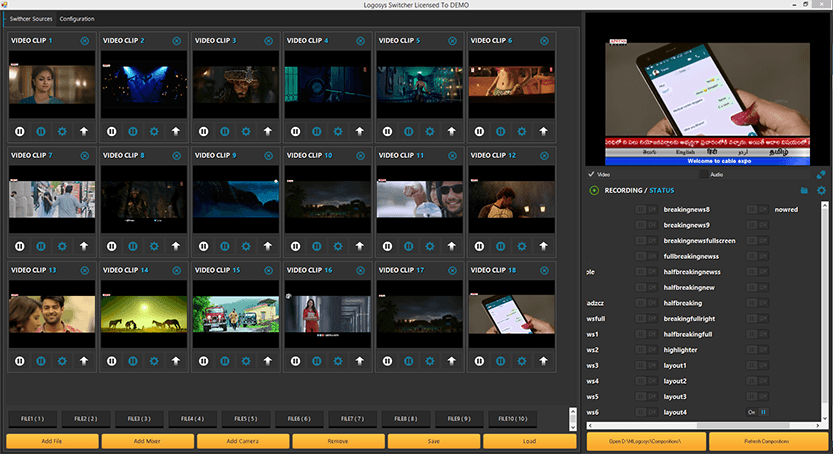
Task: Remove Video Clip 10 with its X icon
Action: [360, 156]
